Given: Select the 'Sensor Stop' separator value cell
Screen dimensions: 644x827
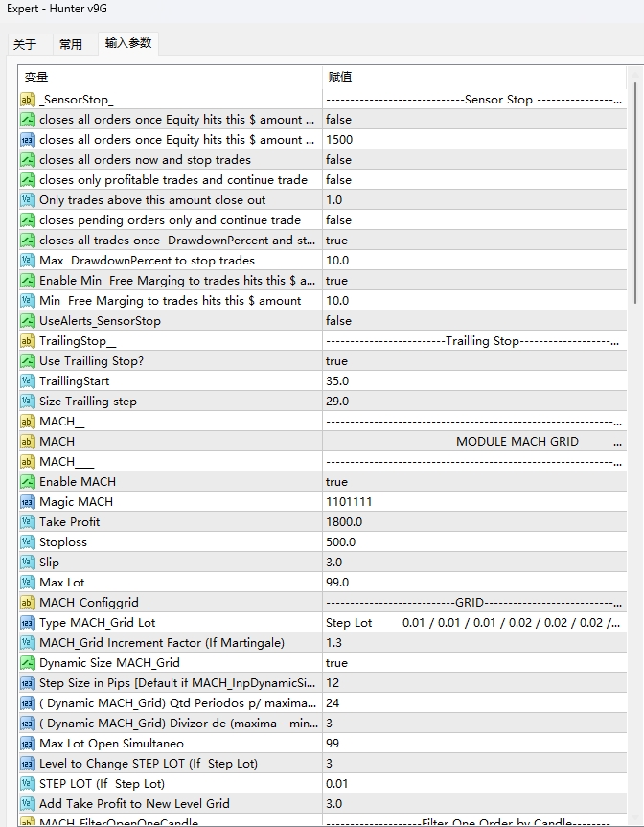Looking at the screenshot, I should pyautogui.click(x=474, y=99).
